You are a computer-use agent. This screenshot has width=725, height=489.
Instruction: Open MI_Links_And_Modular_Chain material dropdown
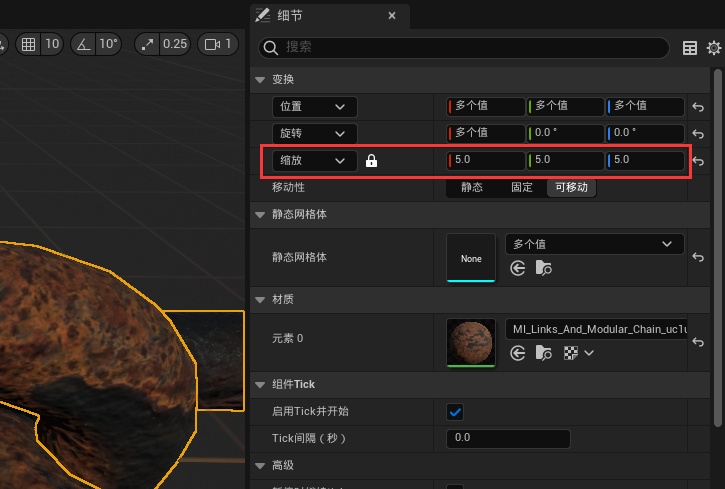pyautogui.click(x=596, y=329)
